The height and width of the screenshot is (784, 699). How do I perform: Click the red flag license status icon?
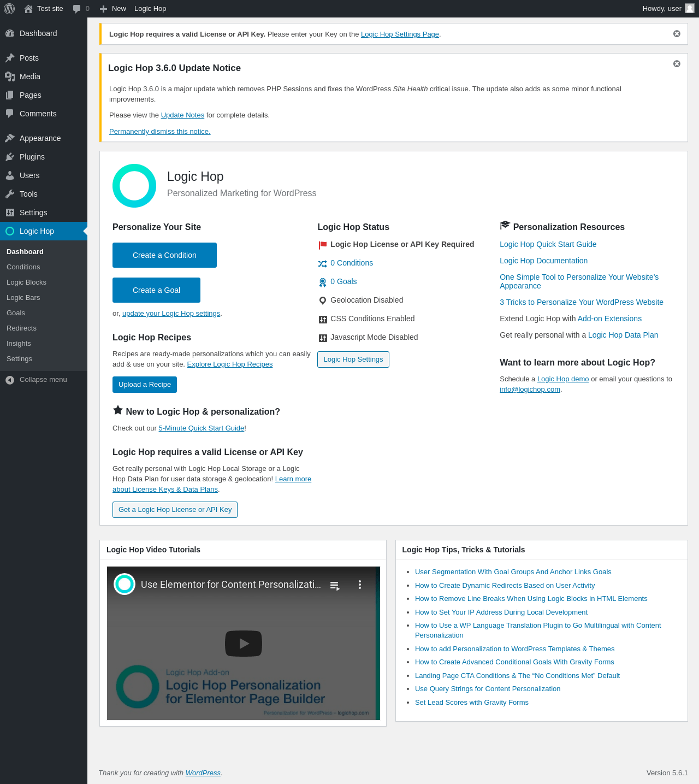323,245
